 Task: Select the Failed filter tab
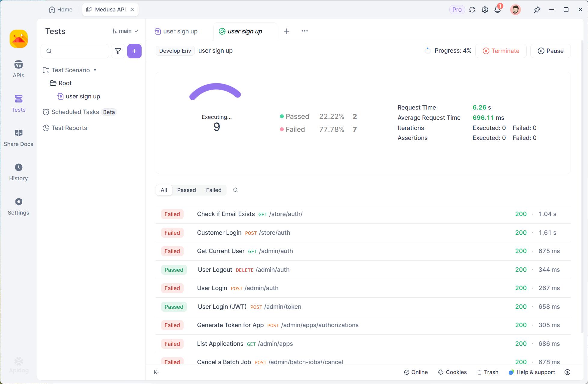213,190
